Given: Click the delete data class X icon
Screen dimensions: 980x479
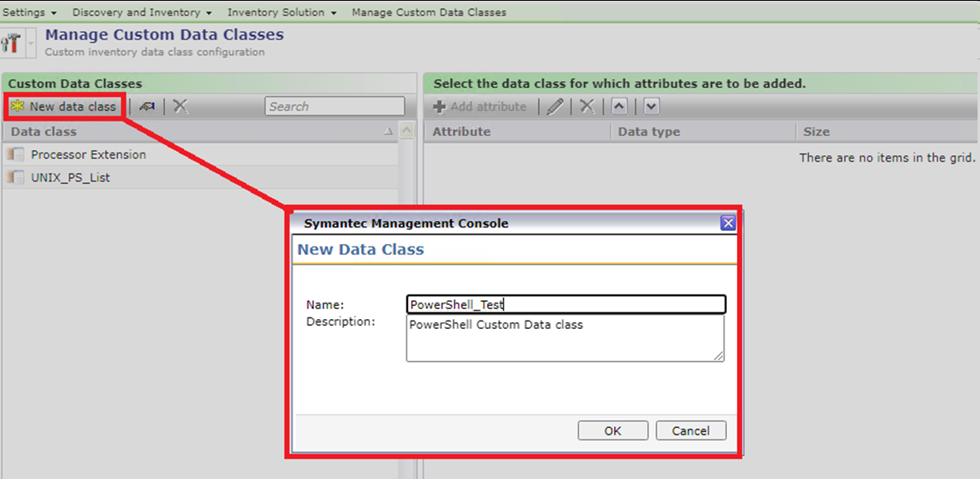Looking at the screenshot, I should pyautogui.click(x=181, y=107).
